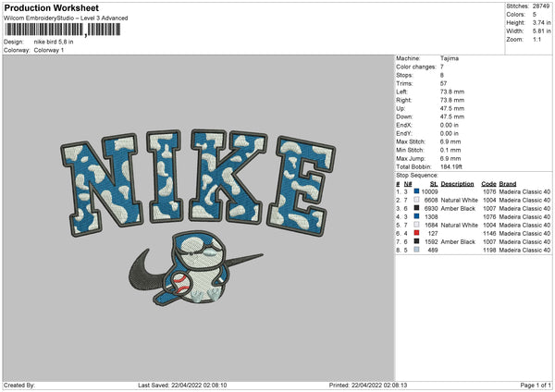The image size is (555, 392).
Task: Click the NIKE lettering in the design
Action: coord(198,182)
